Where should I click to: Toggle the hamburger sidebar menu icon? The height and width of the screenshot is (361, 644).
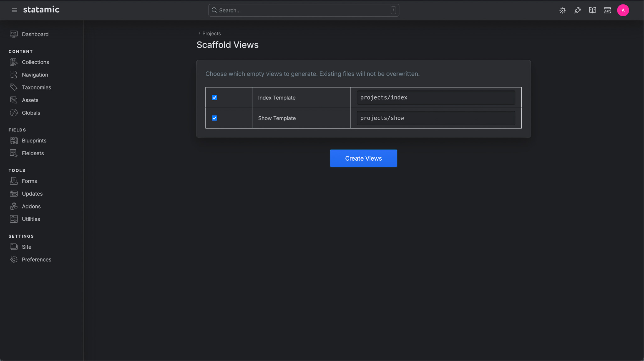(x=14, y=10)
